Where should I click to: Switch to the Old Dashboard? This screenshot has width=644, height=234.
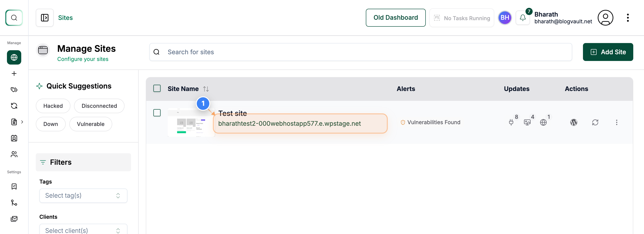pyautogui.click(x=396, y=17)
